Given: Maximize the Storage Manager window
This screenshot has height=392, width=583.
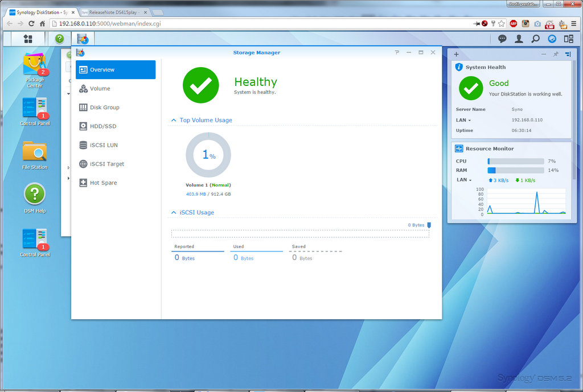Looking at the screenshot, I should tap(421, 52).
